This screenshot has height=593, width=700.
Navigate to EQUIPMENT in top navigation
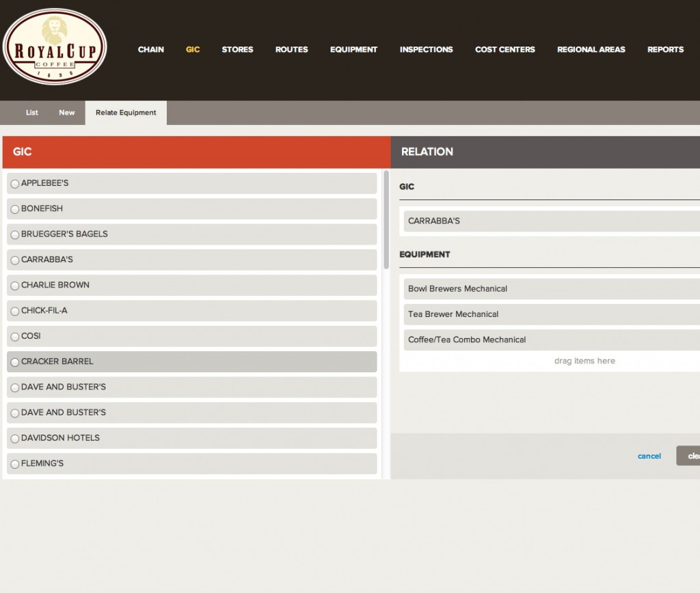coord(353,49)
